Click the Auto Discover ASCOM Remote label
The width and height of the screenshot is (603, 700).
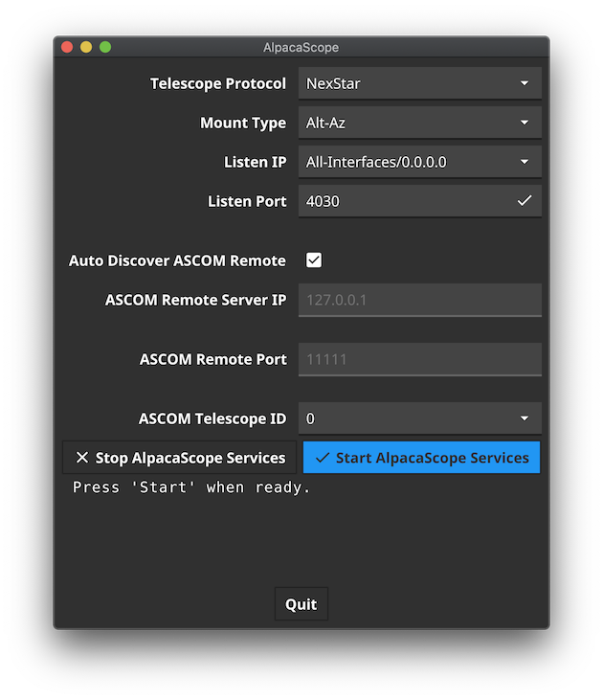coord(177,260)
